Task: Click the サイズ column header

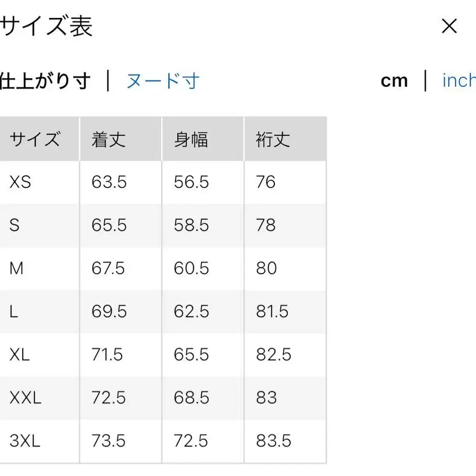Action: pos(35,139)
